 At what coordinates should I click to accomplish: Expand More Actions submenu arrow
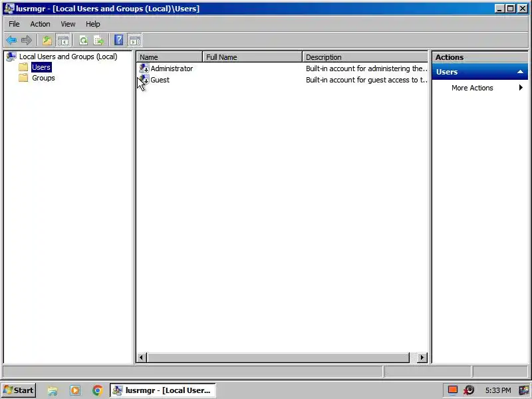point(521,88)
